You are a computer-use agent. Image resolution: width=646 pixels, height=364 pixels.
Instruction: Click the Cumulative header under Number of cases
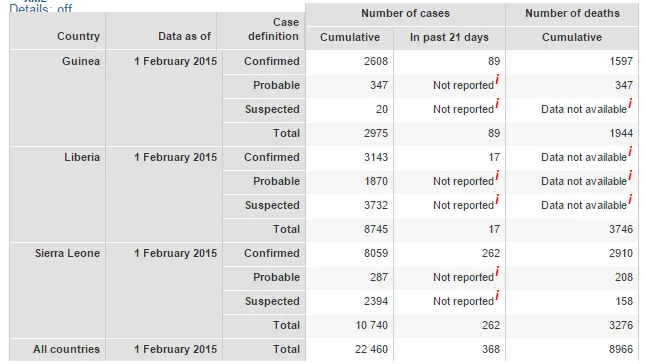point(350,37)
